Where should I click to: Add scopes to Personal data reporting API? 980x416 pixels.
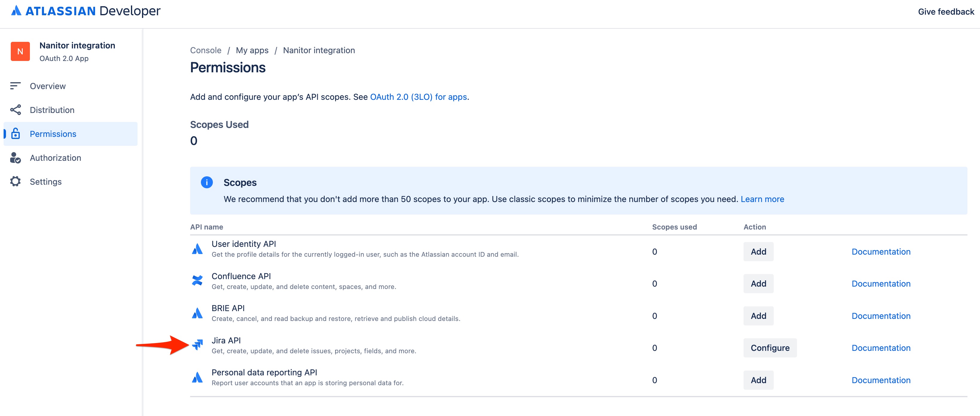pyautogui.click(x=758, y=380)
